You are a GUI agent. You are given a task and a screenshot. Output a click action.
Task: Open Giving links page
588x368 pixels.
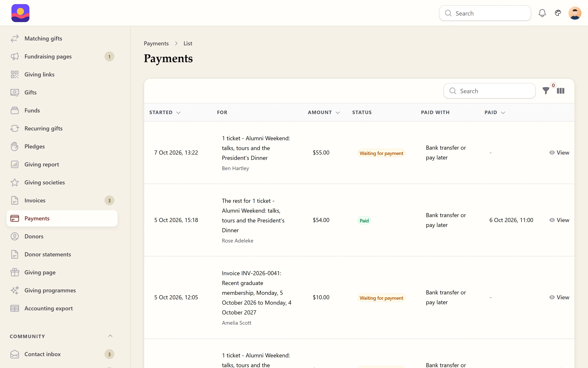[62, 74]
